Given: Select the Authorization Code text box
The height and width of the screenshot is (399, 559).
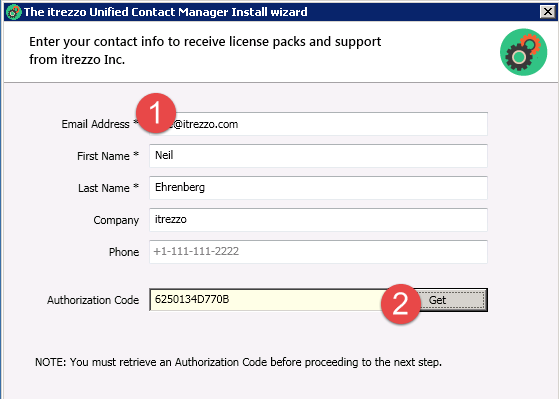Looking at the screenshot, I should pos(271,300).
